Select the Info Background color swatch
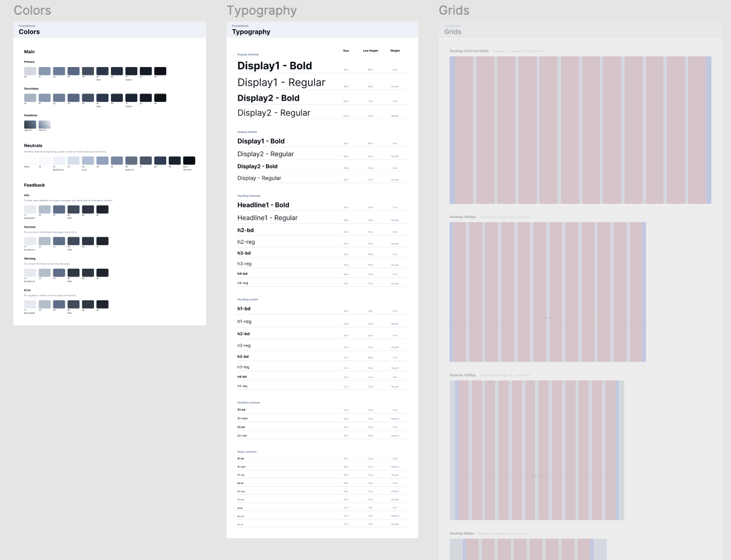This screenshot has width=731, height=560. click(x=30, y=210)
